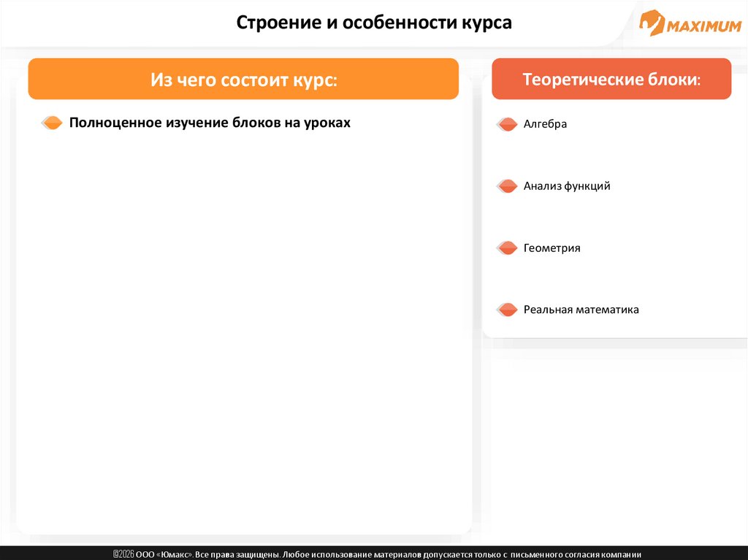Click the 'Геометрия' list item
The image size is (748, 560).
552,248
